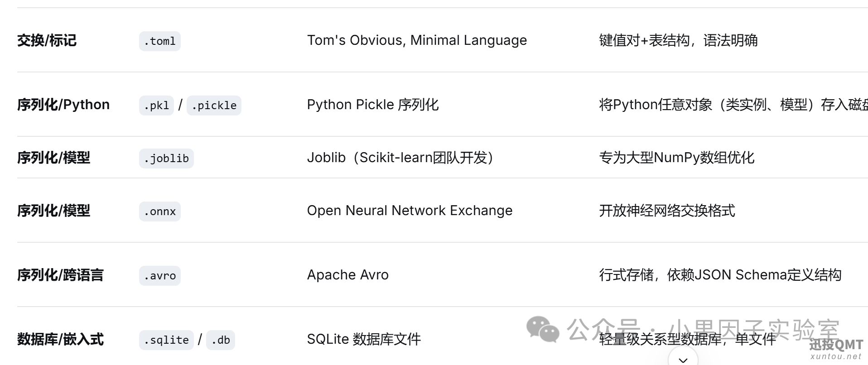
Task: Click the Apache Avro cell text
Action: coord(348,275)
